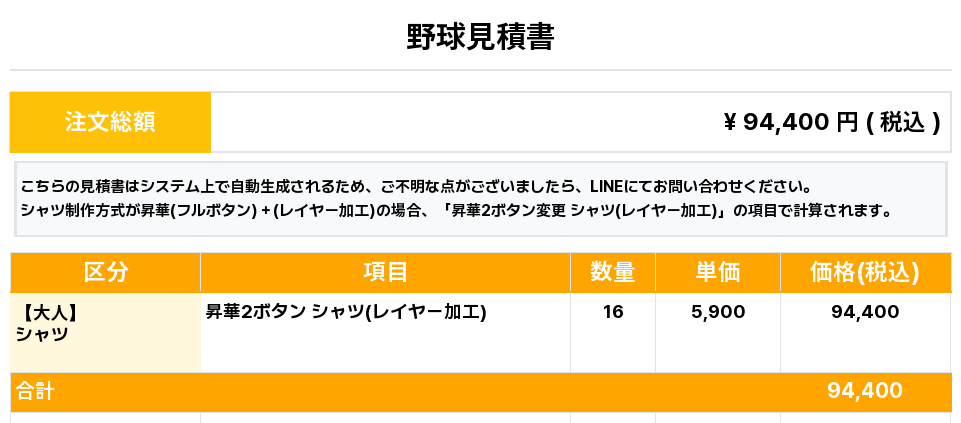Click the quantity value 16
961x423 pixels.
[613, 312]
